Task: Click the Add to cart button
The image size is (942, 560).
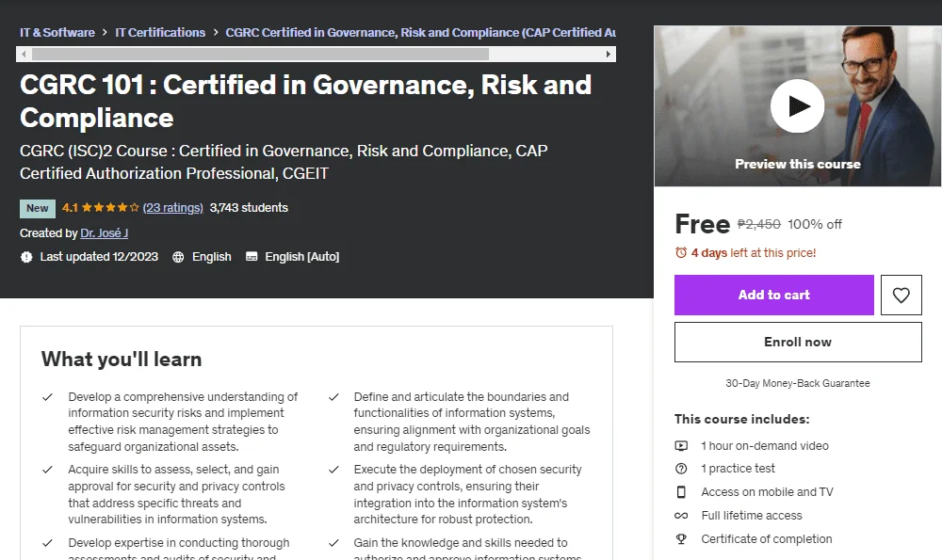Action: tap(773, 295)
